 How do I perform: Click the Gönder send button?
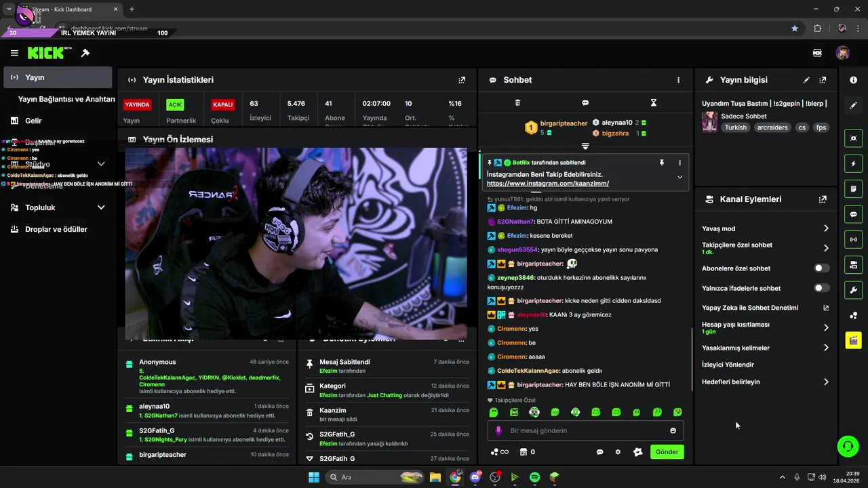coord(667,452)
